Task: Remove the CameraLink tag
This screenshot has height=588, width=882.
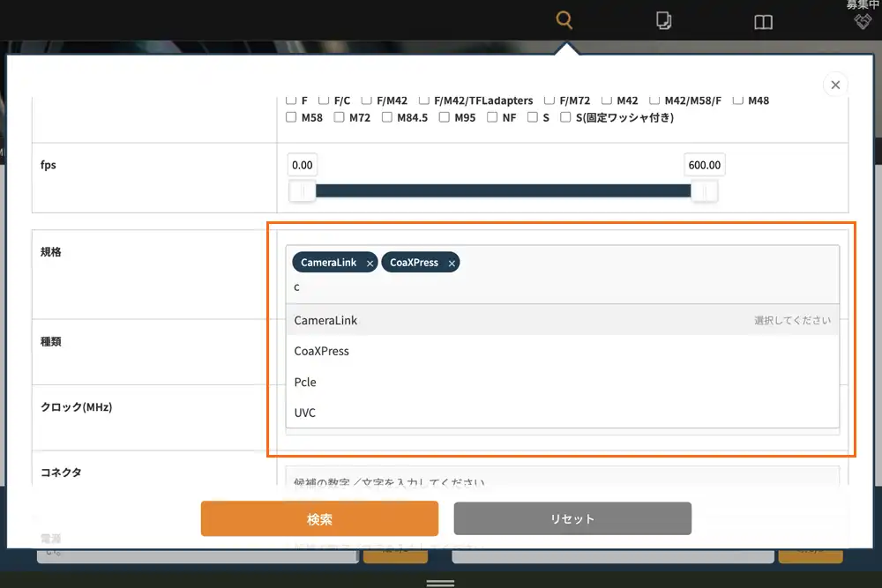Action: 370,264
